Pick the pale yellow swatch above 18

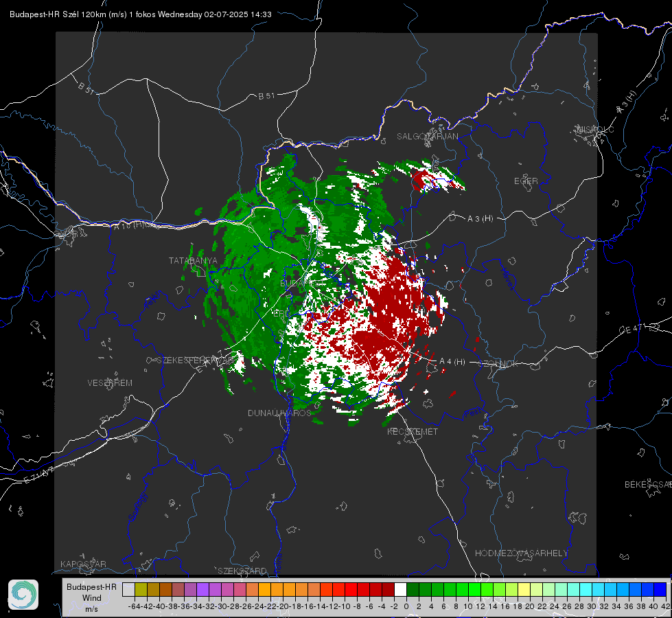coord(524,589)
